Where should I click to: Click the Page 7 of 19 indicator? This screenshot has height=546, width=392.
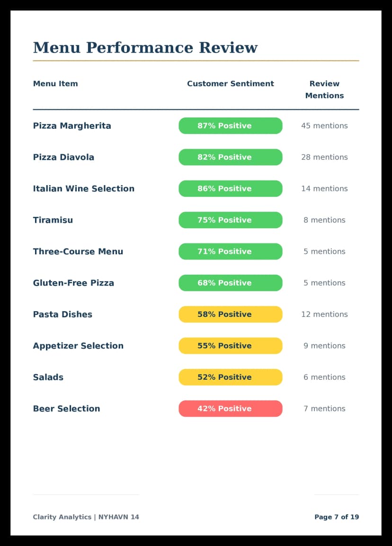[x=336, y=517]
